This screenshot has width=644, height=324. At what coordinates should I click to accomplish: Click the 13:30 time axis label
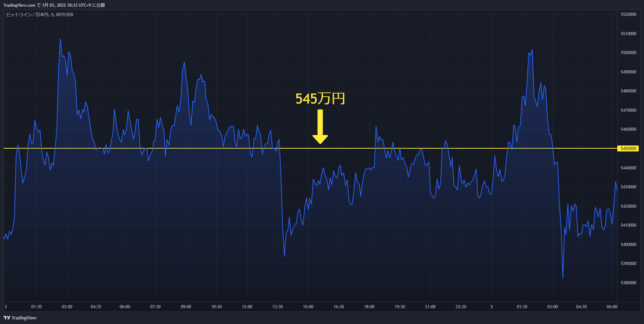click(x=277, y=307)
